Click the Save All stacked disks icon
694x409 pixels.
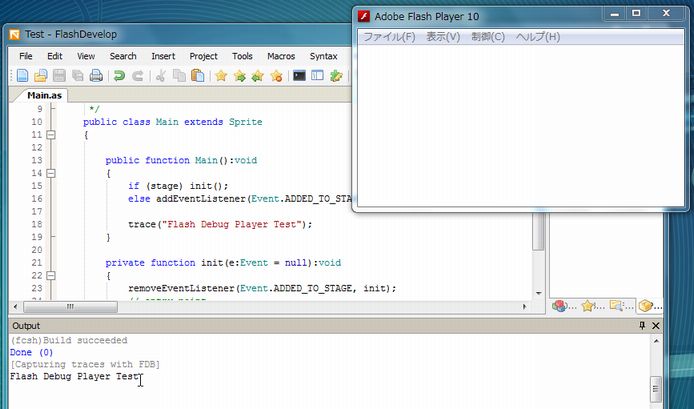coord(78,76)
